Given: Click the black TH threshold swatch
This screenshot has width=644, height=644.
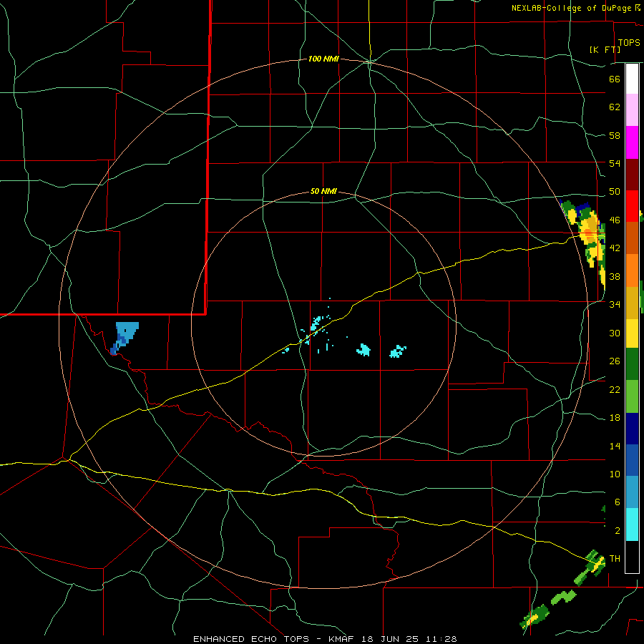Looking at the screenshot, I should (x=632, y=557).
